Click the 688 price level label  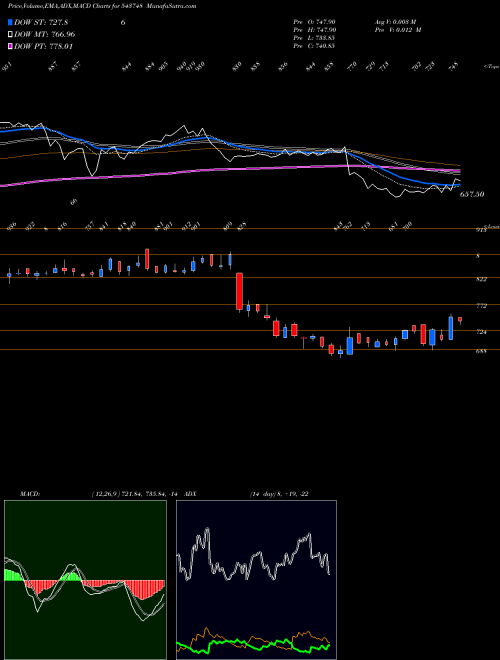pyautogui.click(x=481, y=351)
